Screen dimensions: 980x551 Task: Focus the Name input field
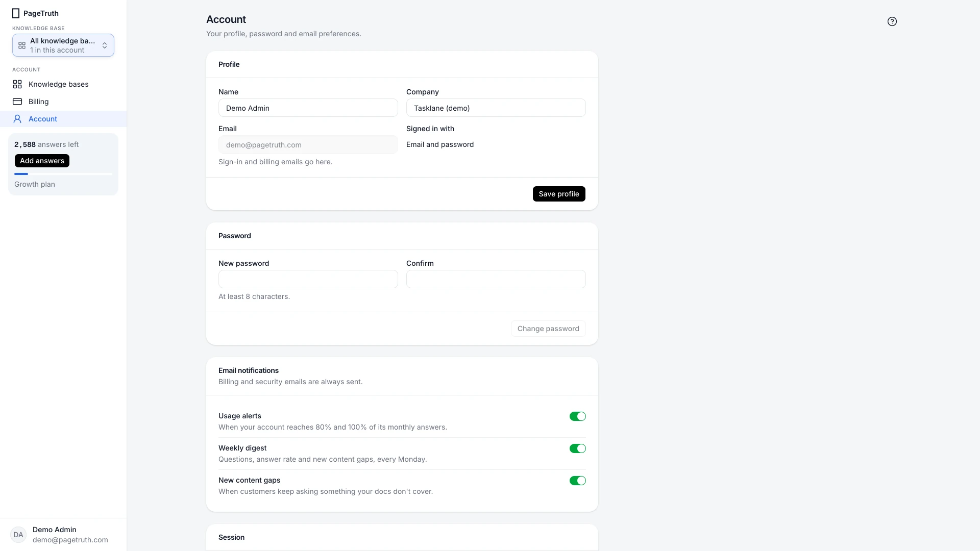pos(308,108)
